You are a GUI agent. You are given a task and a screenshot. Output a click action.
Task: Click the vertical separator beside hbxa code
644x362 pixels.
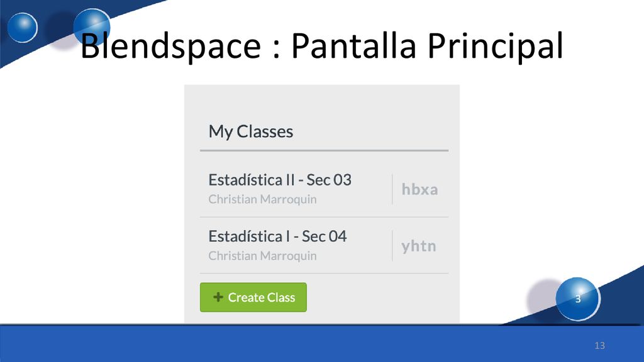(x=392, y=189)
